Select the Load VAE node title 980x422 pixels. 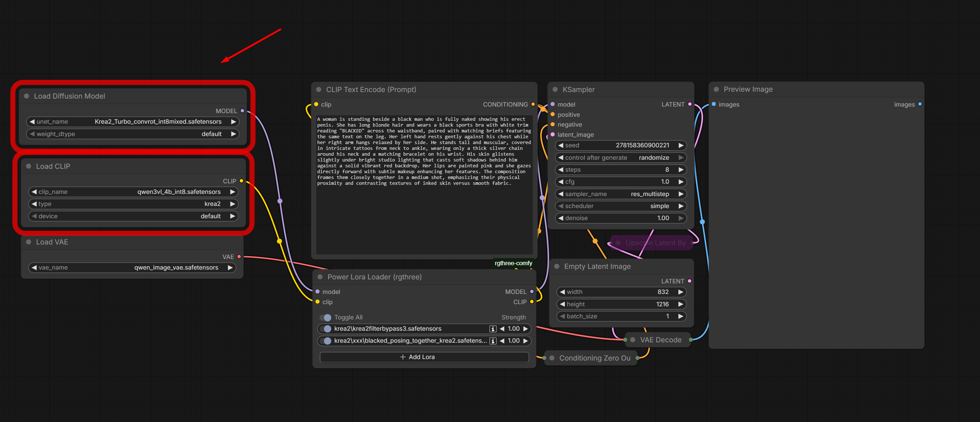(52, 242)
